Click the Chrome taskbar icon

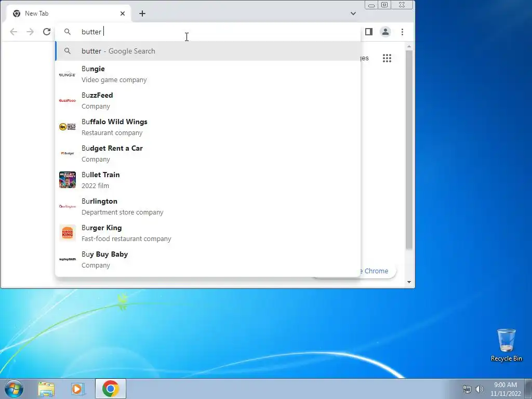(x=111, y=389)
